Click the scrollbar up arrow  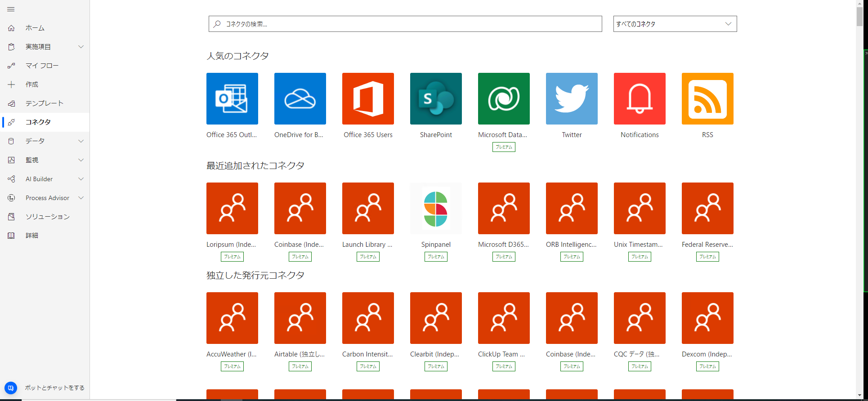click(x=859, y=3)
